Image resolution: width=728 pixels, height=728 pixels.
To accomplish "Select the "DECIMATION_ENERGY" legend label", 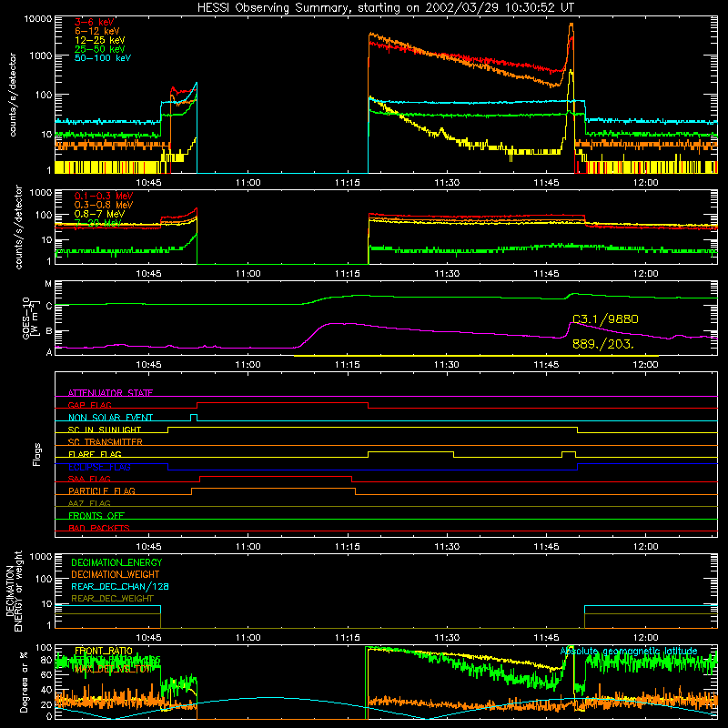I will (116, 562).
